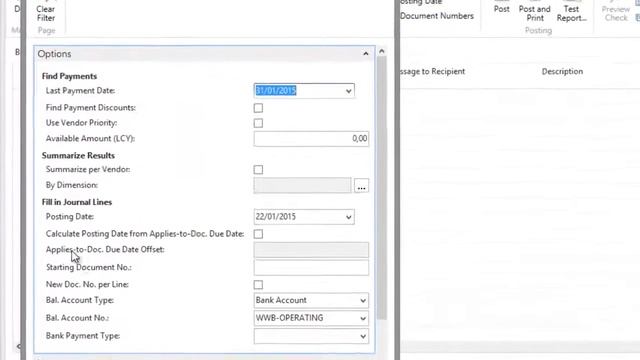Click the Summarize Results heading
The height and width of the screenshot is (360, 640).
78,156
